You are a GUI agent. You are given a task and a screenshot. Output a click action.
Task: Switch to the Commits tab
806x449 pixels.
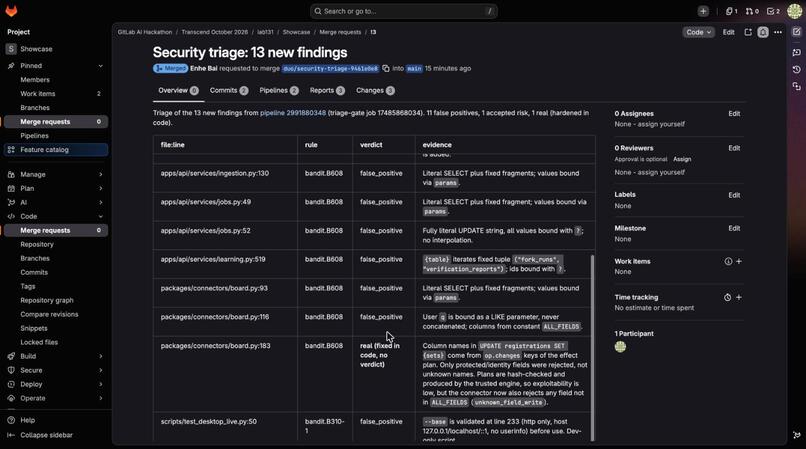point(229,91)
